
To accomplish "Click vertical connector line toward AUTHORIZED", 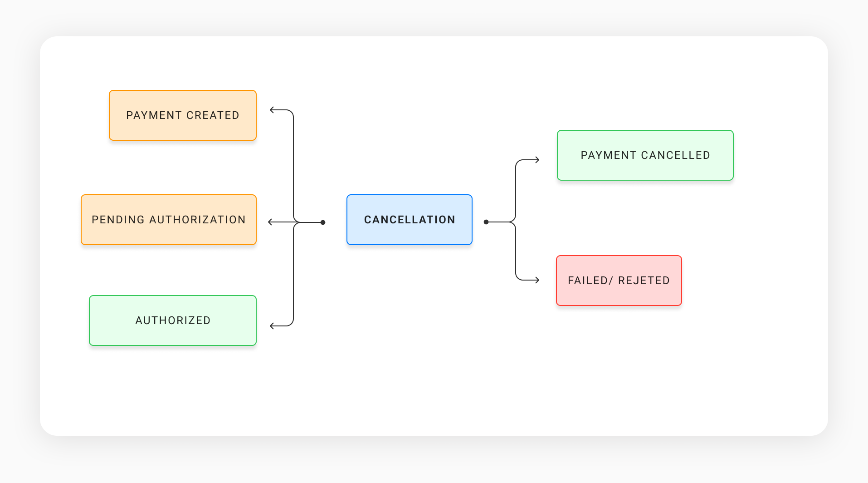I will coord(293,277).
